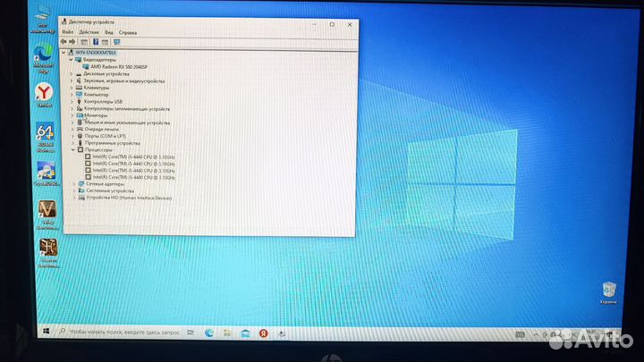The height and width of the screenshot is (362, 644).
Task: Launch AIDA64 Extreme from the desktop
Action: (45, 137)
